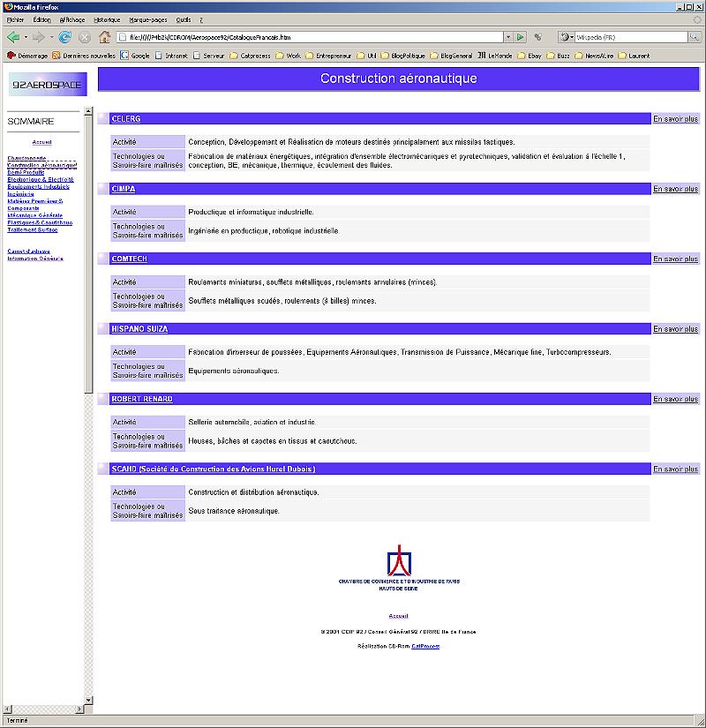Click the green Go arrow beside the address bar

(x=521, y=37)
